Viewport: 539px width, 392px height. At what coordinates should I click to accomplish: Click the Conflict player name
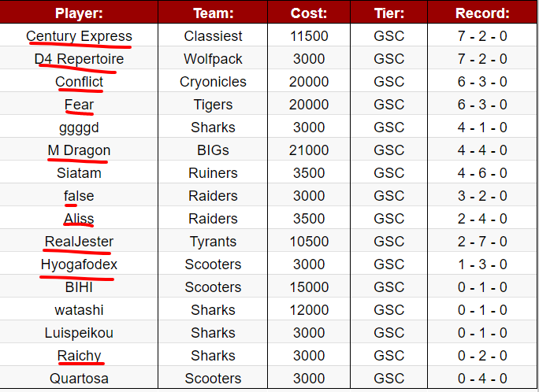click(x=79, y=82)
